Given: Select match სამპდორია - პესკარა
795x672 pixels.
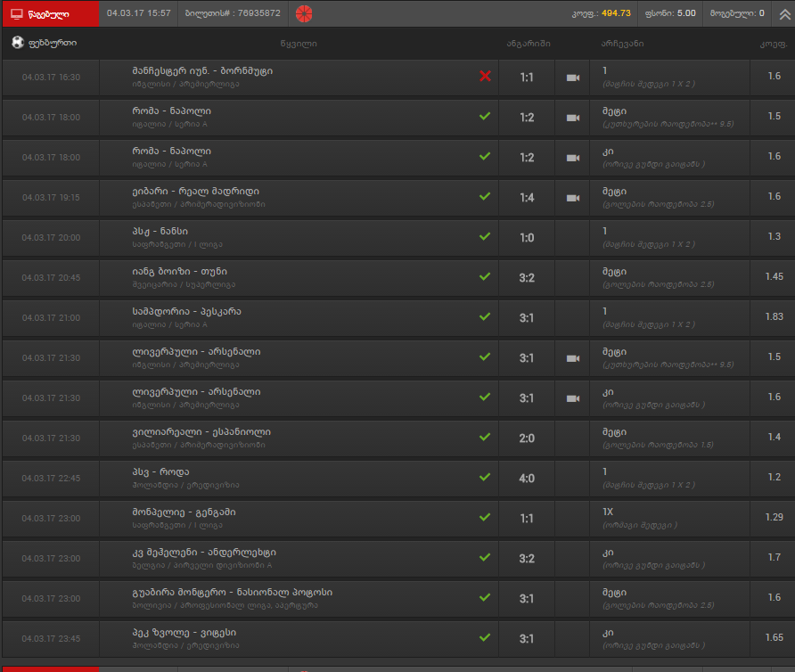Looking at the screenshot, I should coord(186,311).
